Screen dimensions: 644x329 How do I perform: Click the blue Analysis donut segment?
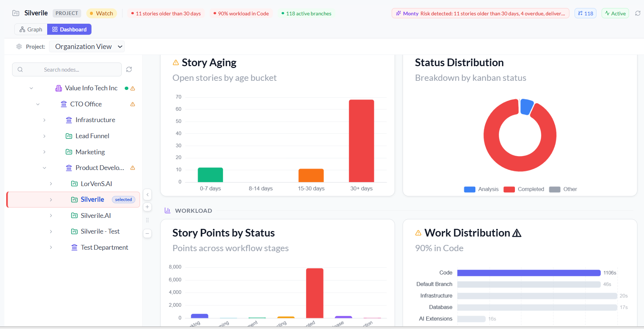pos(526,106)
